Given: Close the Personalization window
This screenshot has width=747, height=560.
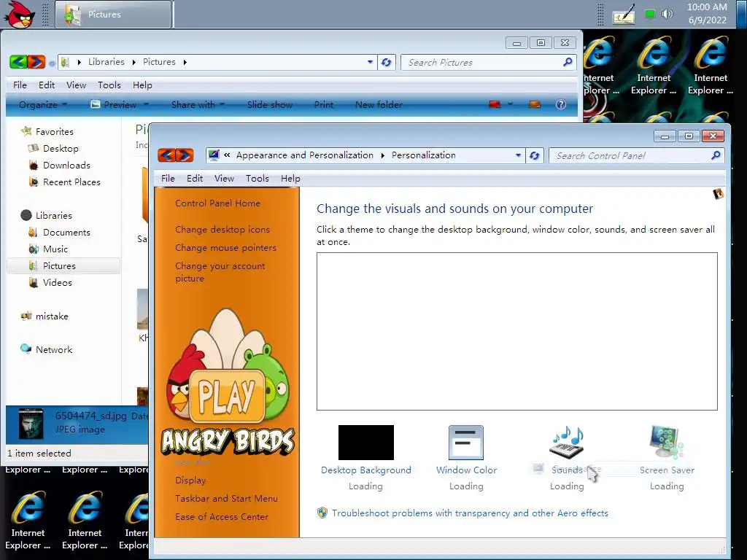Looking at the screenshot, I should [713, 136].
